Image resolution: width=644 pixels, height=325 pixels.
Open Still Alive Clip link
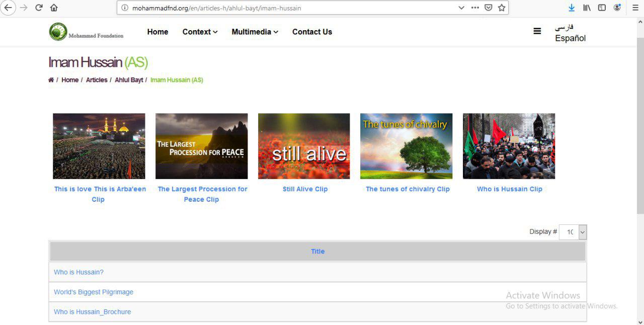pyautogui.click(x=305, y=189)
